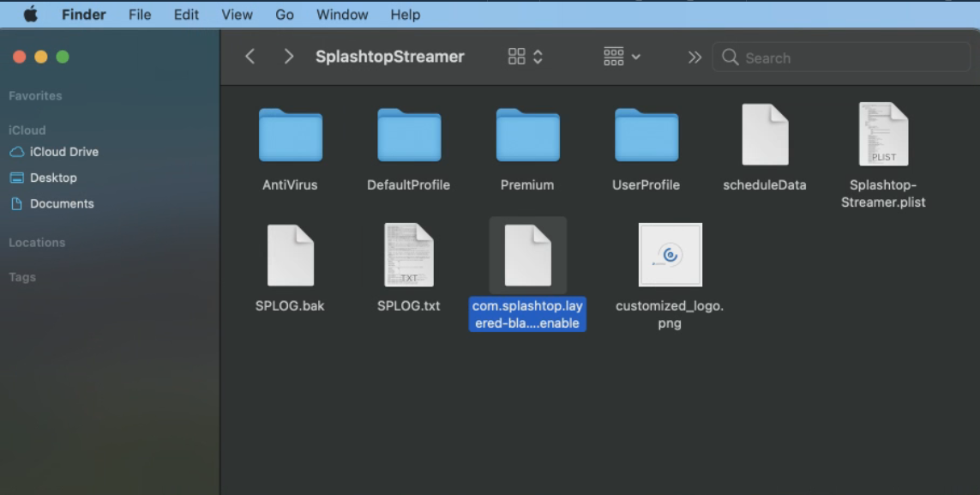Close the Finder window with red button
The width and height of the screenshot is (980, 495).
20,57
